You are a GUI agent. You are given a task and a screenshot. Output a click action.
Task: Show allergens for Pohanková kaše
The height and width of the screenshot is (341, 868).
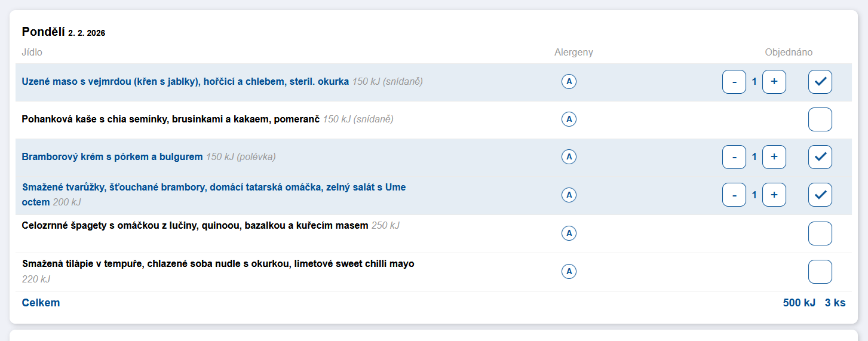point(569,119)
